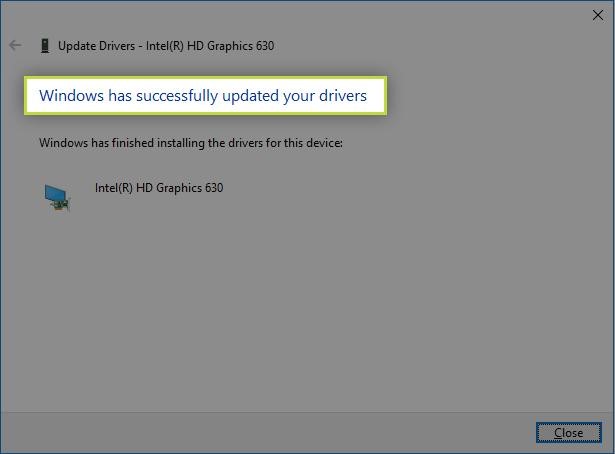Click the device icon beside the Update Drivers title
The height and width of the screenshot is (454, 615).
pos(45,45)
